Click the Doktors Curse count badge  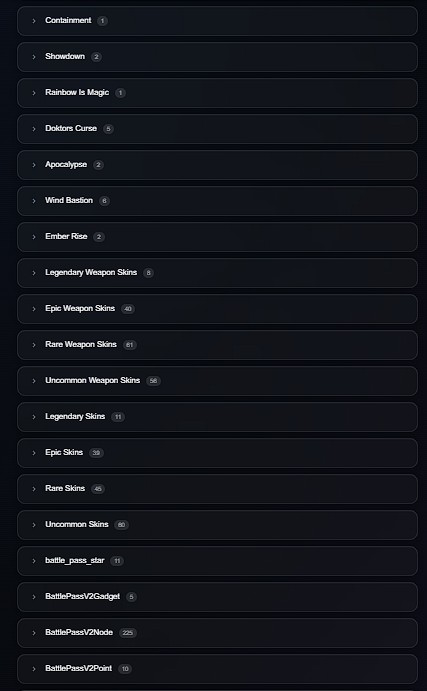108,129
